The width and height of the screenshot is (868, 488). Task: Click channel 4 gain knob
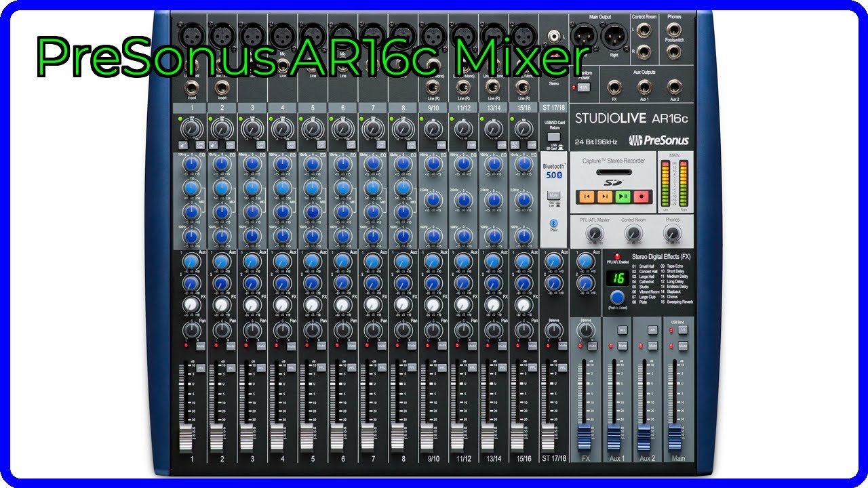pos(281,127)
